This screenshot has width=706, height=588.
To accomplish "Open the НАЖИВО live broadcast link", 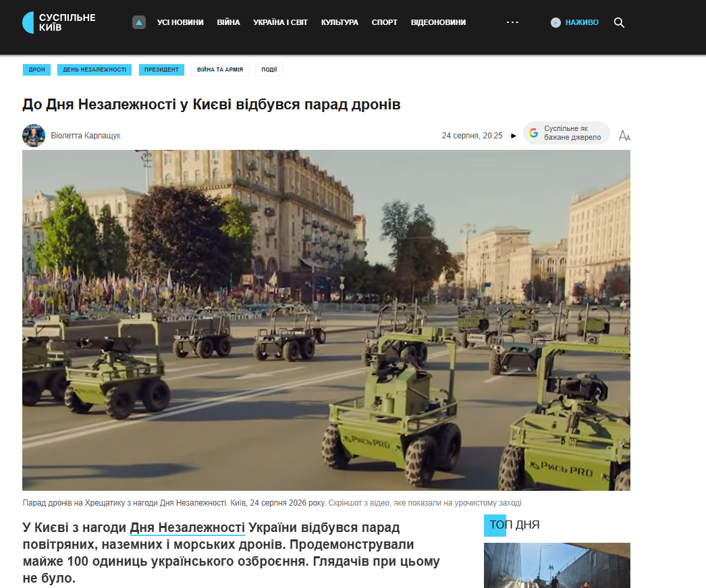I will coord(582,22).
